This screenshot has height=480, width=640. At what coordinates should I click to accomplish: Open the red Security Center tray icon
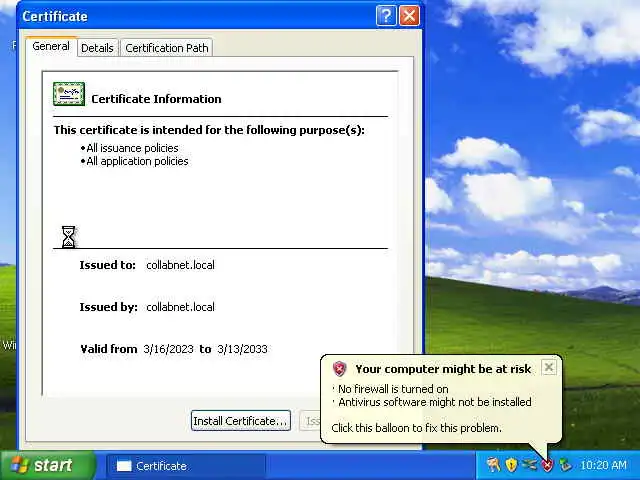[547, 465]
